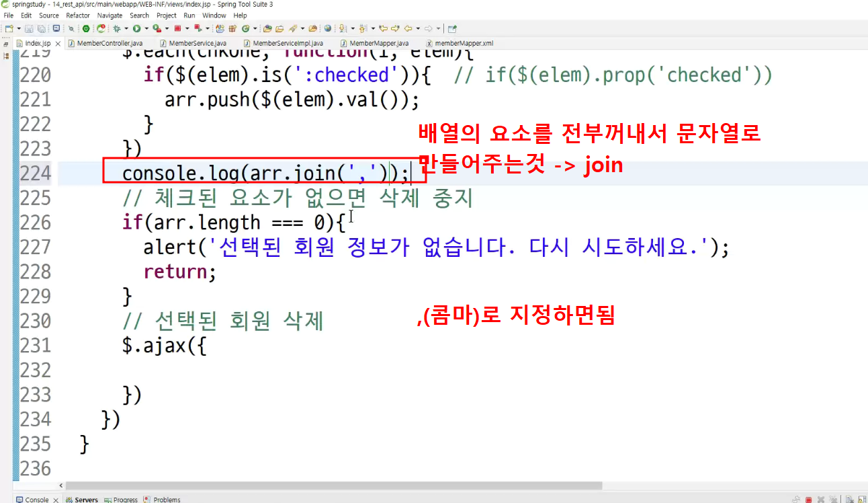Open the Refactor menu
Screen dimensions: 868x503
pos(78,15)
